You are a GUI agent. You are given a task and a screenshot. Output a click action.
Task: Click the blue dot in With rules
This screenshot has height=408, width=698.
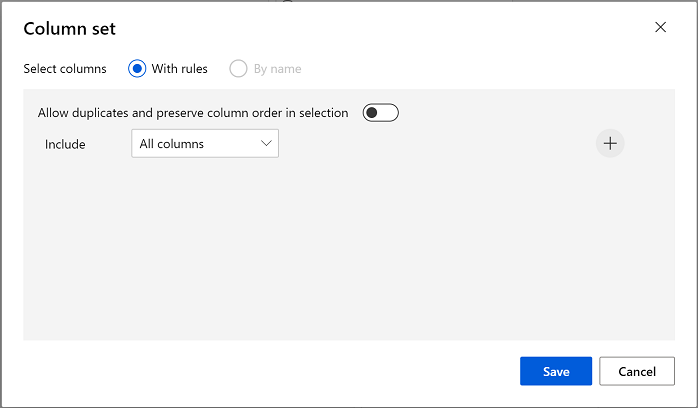point(137,69)
